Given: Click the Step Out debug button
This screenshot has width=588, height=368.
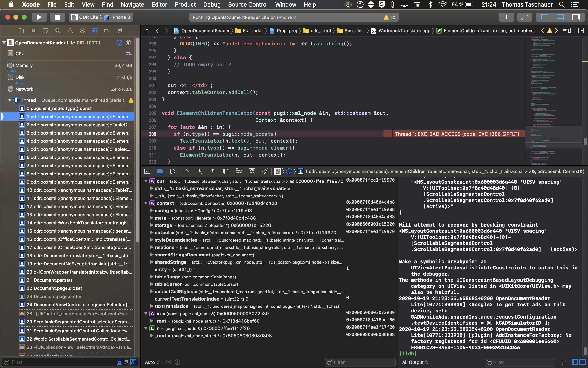Looking at the screenshot, I should (x=212, y=171).
